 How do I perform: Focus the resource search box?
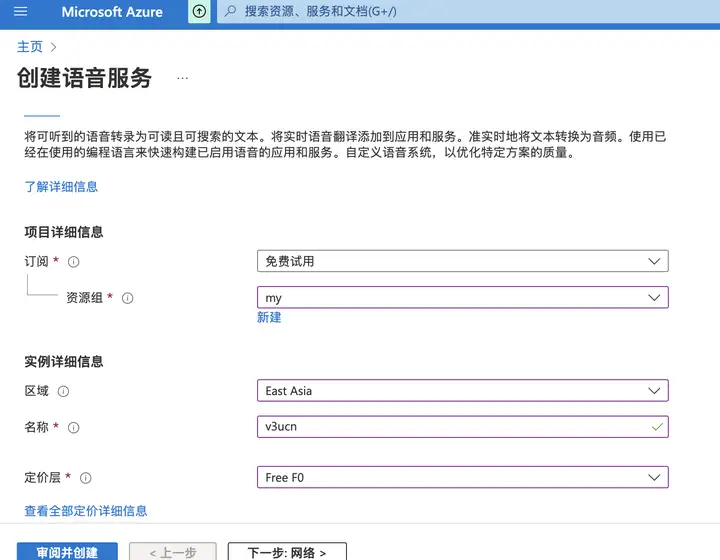[x=468, y=11]
